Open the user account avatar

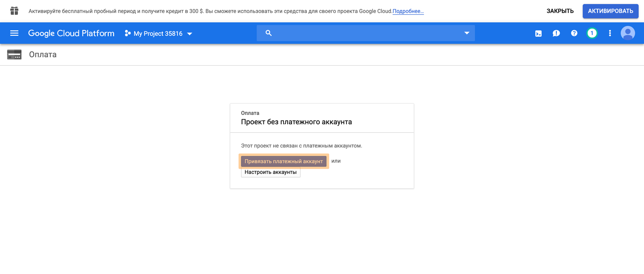coord(627,33)
